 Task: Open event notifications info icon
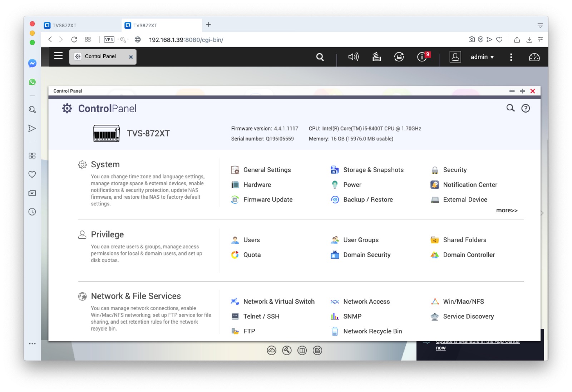pyautogui.click(x=422, y=57)
